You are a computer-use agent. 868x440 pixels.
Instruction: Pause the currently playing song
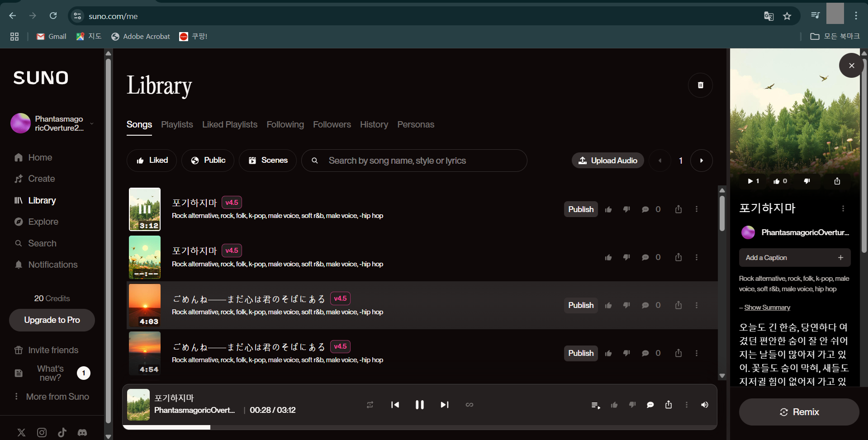click(420, 405)
